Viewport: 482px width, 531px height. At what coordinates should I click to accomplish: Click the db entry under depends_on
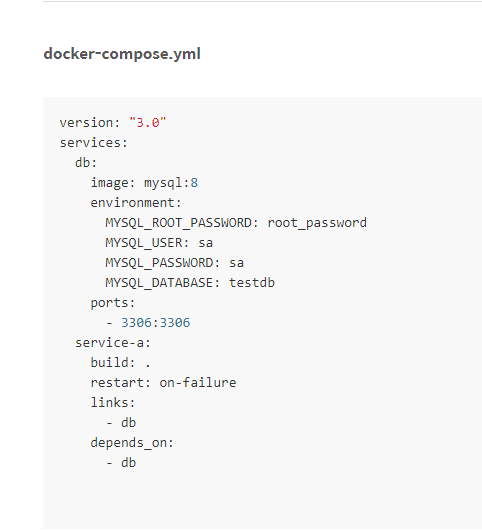pyautogui.click(x=128, y=463)
